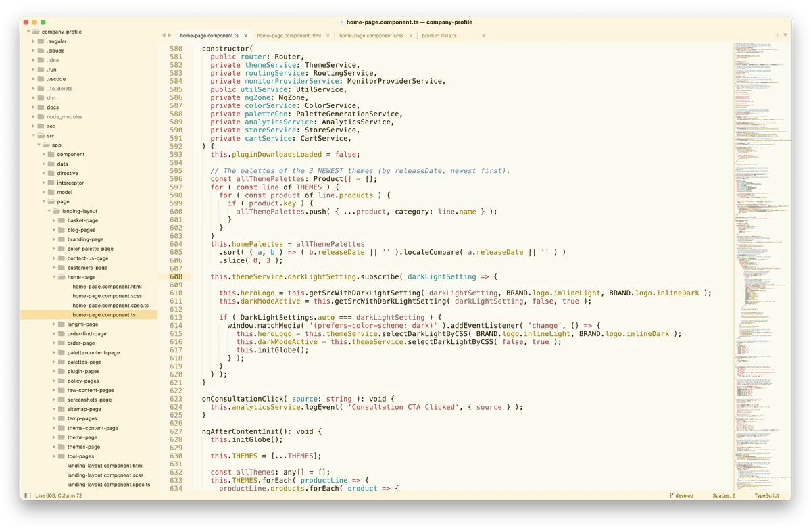Screen dimensions: 811x532
Task: Collapse the app folder
Action: coord(39,145)
